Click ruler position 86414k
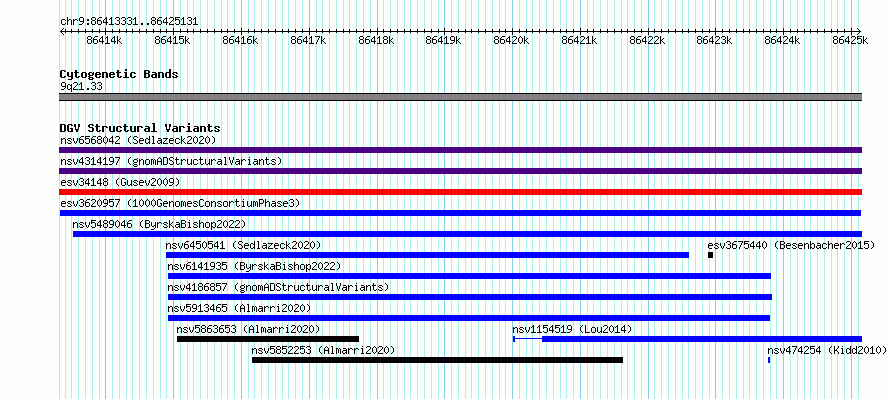 click(104, 40)
